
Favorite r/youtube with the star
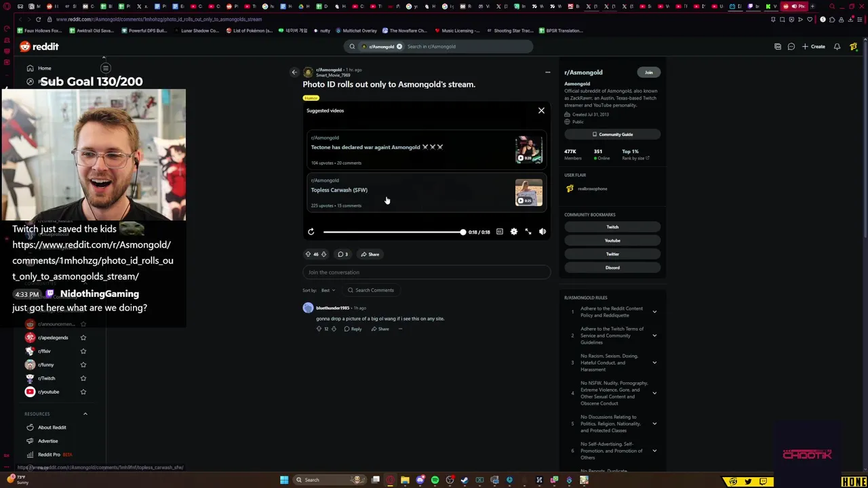click(x=83, y=392)
